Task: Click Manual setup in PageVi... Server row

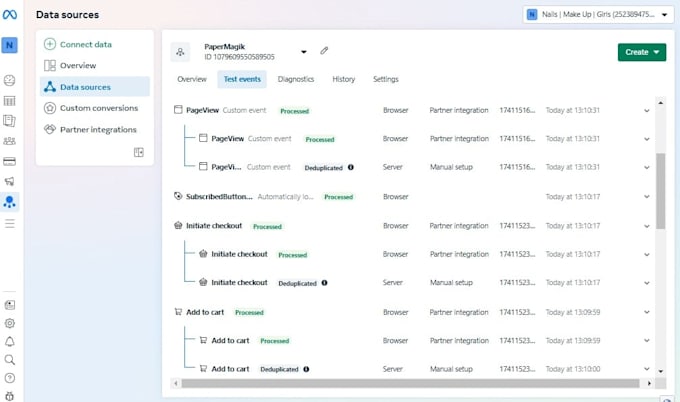Action: (451, 167)
